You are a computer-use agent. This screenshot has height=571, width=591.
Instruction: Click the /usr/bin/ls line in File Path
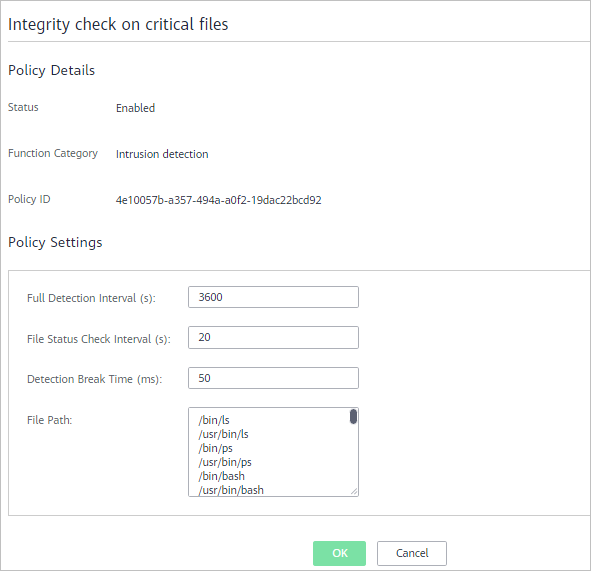[223, 434]
